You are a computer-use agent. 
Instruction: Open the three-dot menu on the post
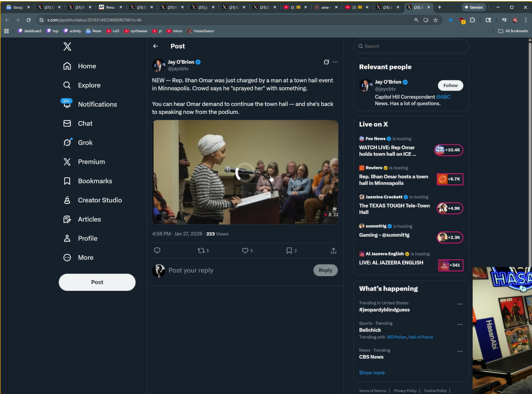[x=335, y=62]
